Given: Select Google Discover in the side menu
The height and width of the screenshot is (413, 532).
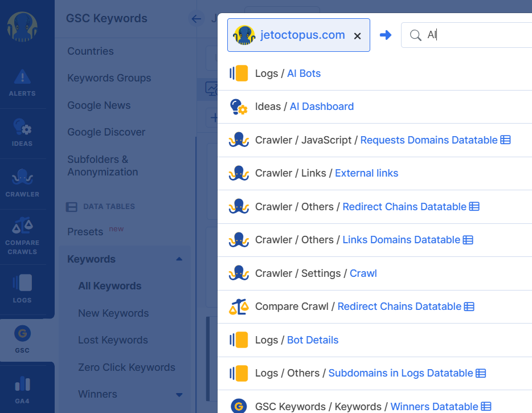Looking at the screenshot, I should coord(106,132).
